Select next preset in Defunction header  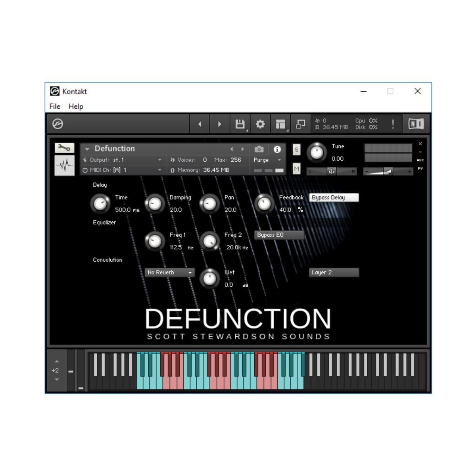pos(243,149)
